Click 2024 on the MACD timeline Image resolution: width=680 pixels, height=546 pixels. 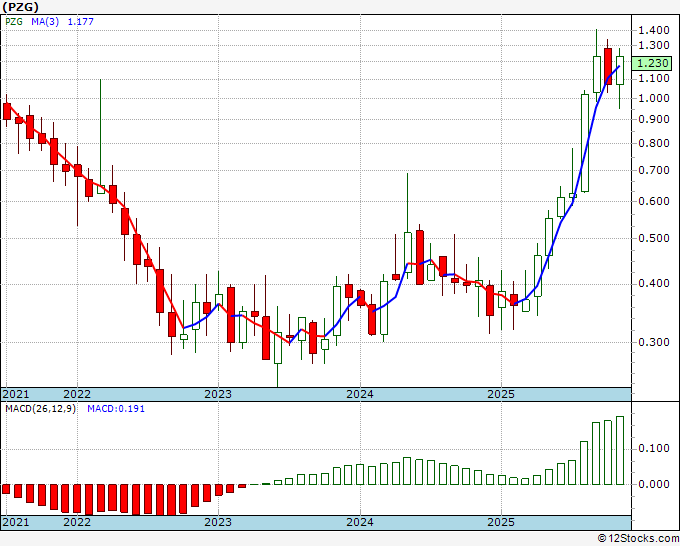pos(360,522)
